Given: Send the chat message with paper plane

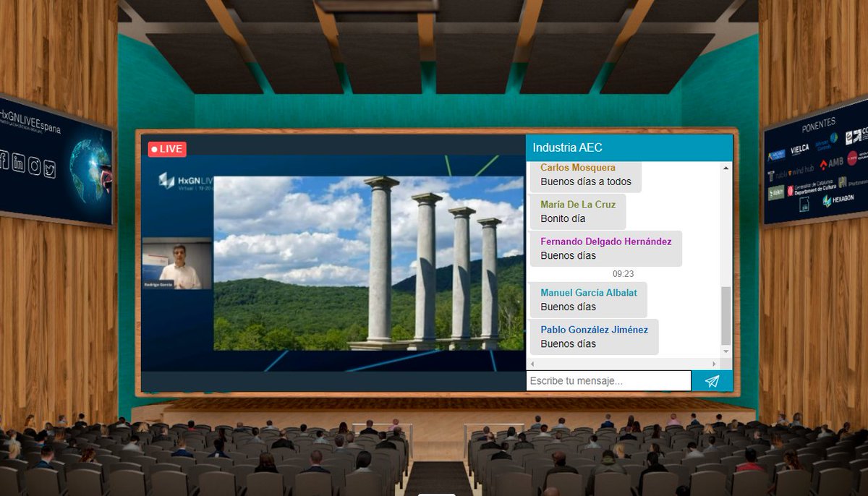Looking at the screenshot, I should 712,381.
